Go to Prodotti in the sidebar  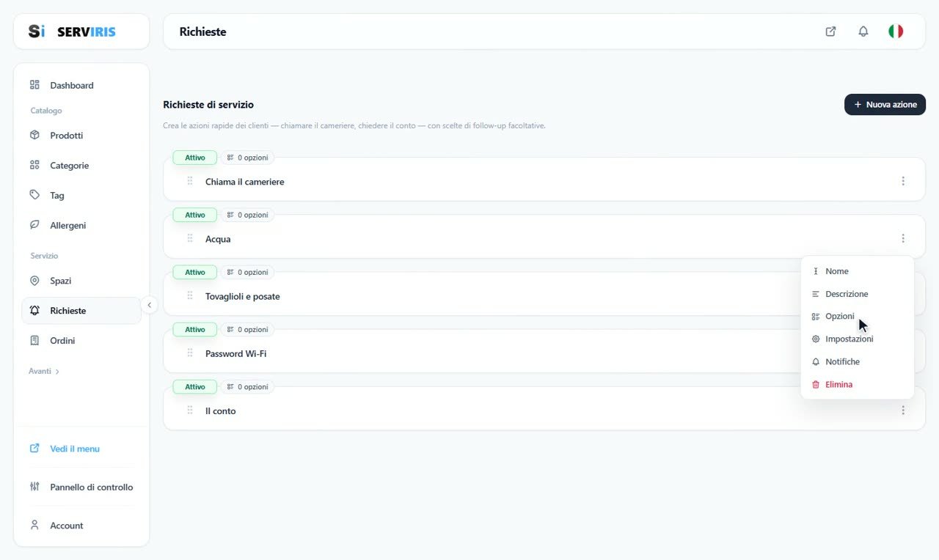click(81, 136)
